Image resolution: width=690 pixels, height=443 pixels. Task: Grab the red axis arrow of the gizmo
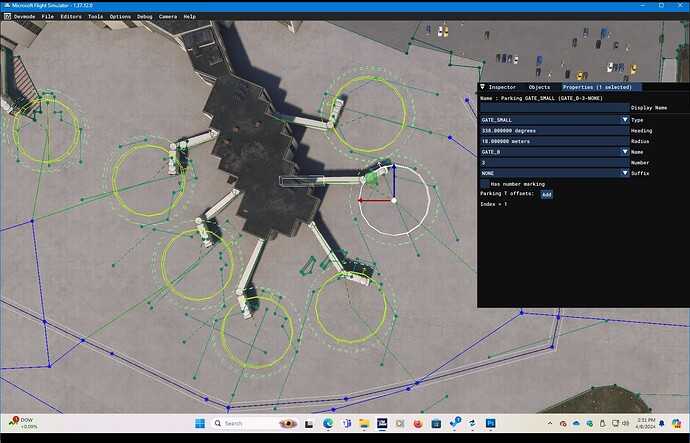(x=372, y=201)
